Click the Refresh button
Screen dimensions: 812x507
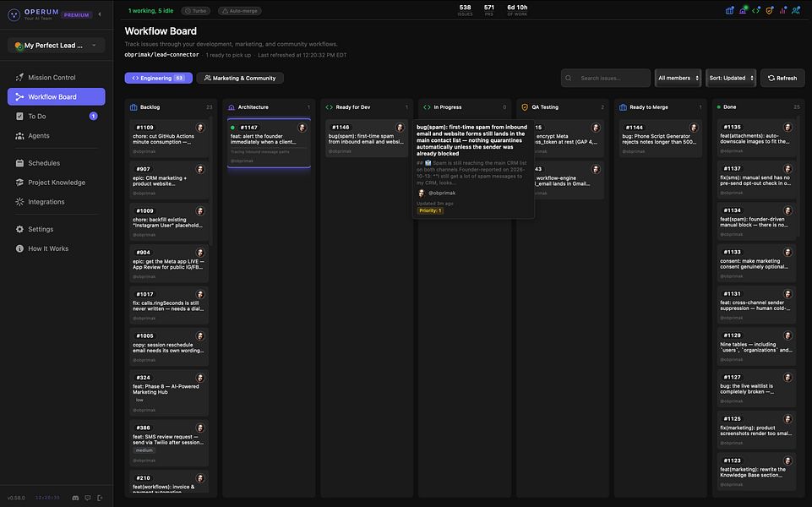click(x=782, y=79)
